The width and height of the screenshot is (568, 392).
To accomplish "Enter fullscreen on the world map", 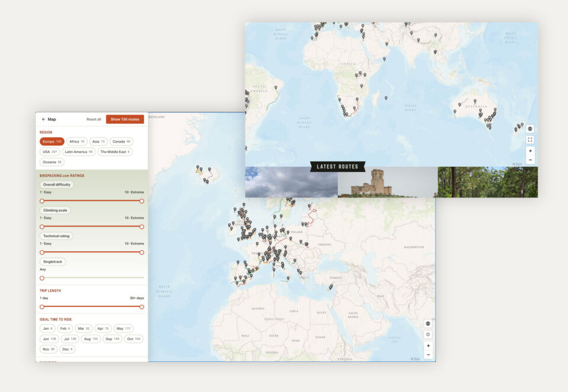I will [x=530, y=140].
